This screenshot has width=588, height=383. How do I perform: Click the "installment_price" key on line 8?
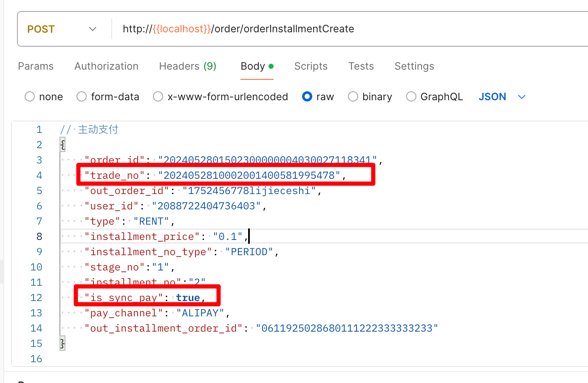tap(142, 237)
